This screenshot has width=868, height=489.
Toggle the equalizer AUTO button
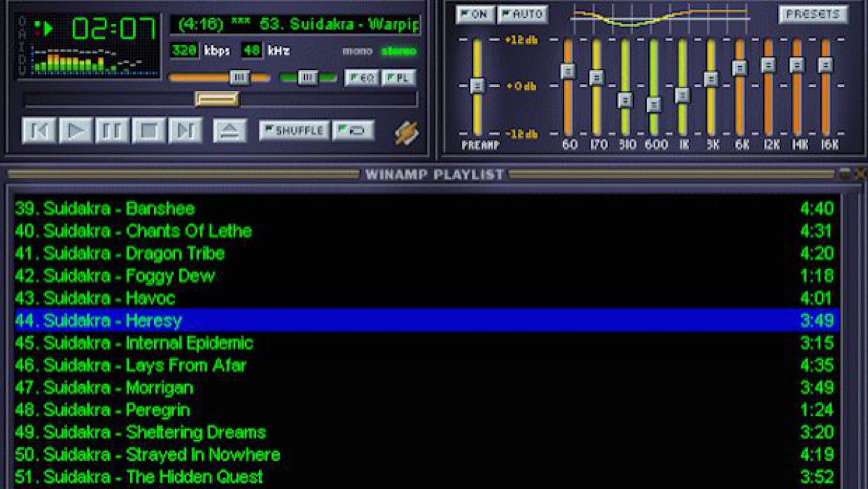(x=522, y=14)
